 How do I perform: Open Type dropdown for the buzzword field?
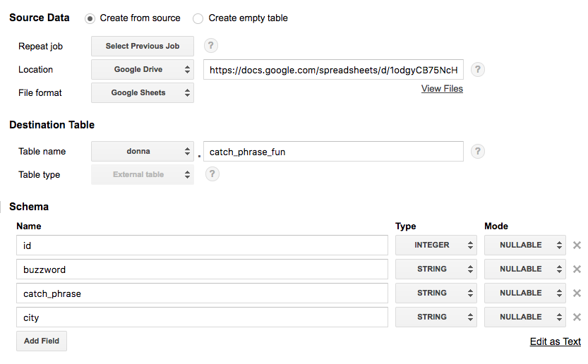click(x=436, y=269)
